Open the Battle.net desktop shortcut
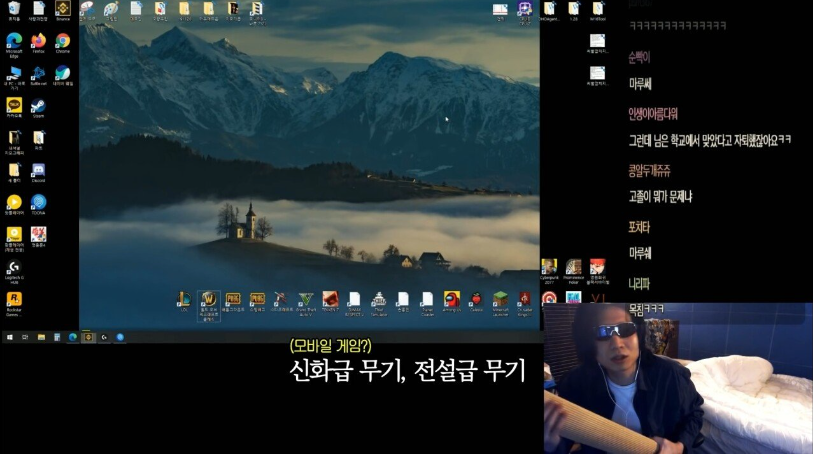813x454 pixels. pos(38,75)
